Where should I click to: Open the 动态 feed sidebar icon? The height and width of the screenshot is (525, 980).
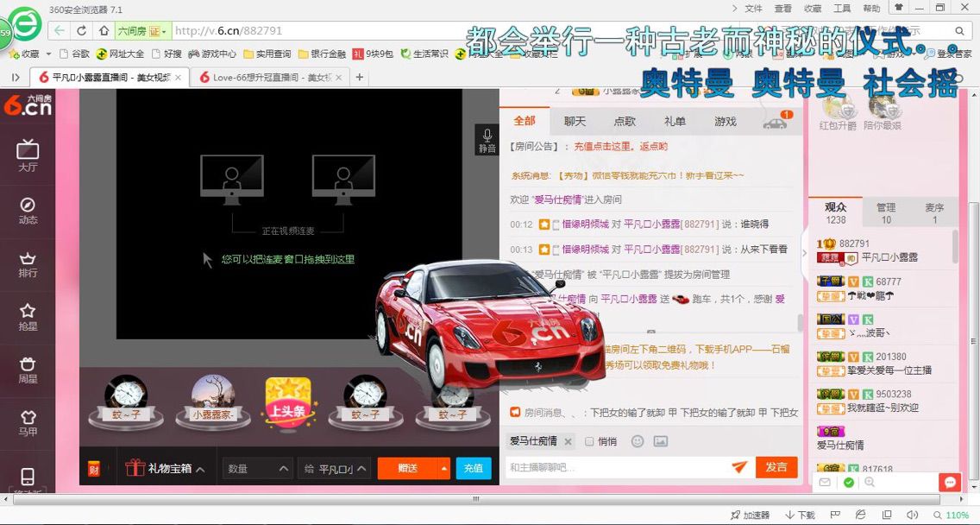[28, 211]
